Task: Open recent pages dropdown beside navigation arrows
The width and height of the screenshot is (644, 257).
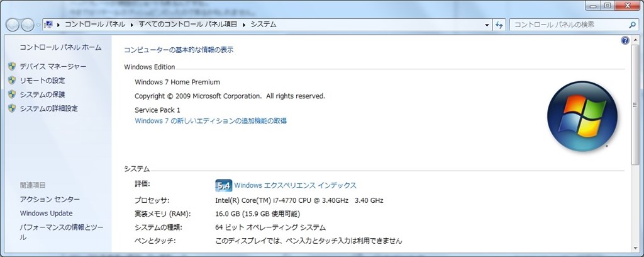Action: coord(38,25)
